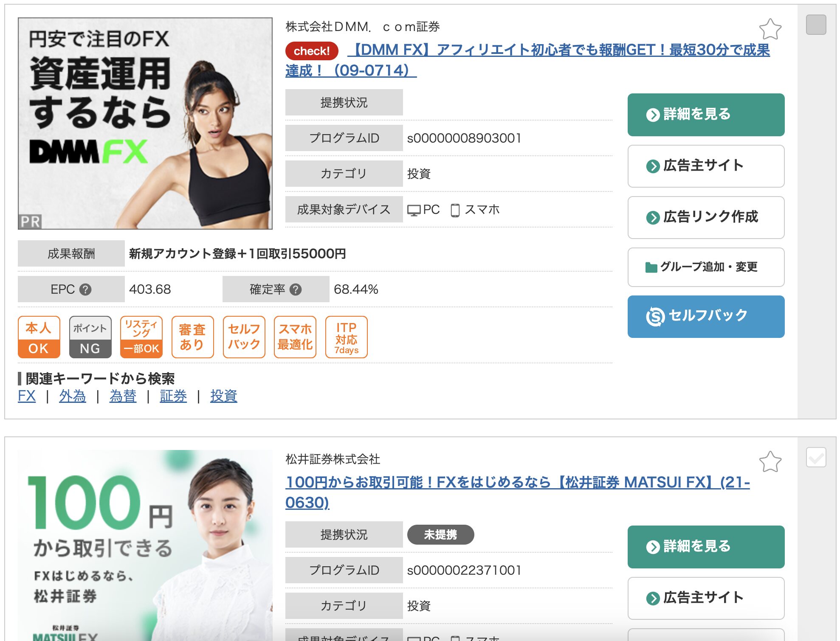This screenshot has width=840, height=641.
Task: Open the EPC help question mark
Action: [85, 290]
